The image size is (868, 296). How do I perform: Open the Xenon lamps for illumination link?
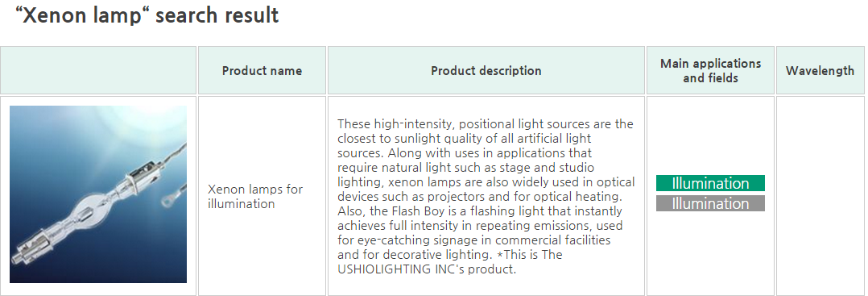[255, 196]
